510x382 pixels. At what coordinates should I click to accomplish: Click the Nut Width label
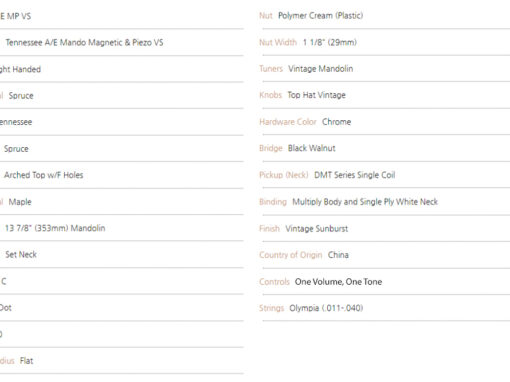tap(278, 42)
